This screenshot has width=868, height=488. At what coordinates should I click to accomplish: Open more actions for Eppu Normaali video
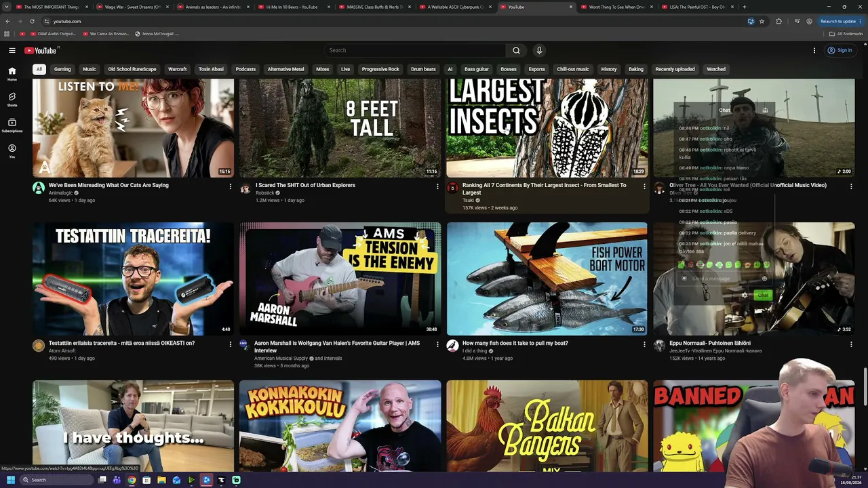851,344
